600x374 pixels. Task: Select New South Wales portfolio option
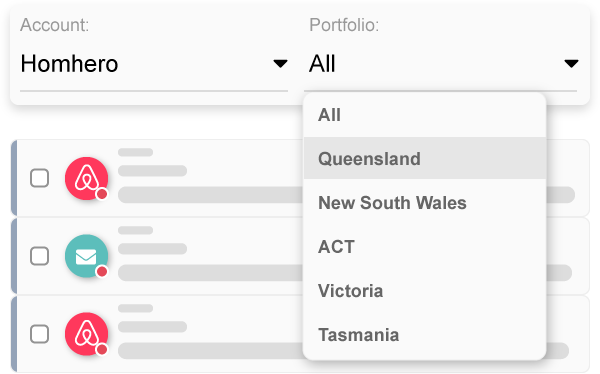click(x=425, y=203)
